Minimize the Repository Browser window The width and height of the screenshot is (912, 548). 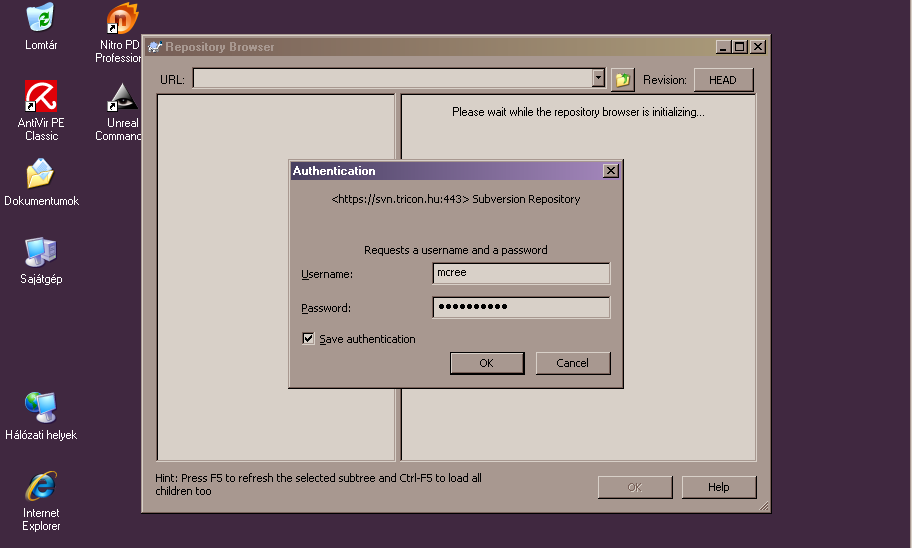(x=723, y=47)
